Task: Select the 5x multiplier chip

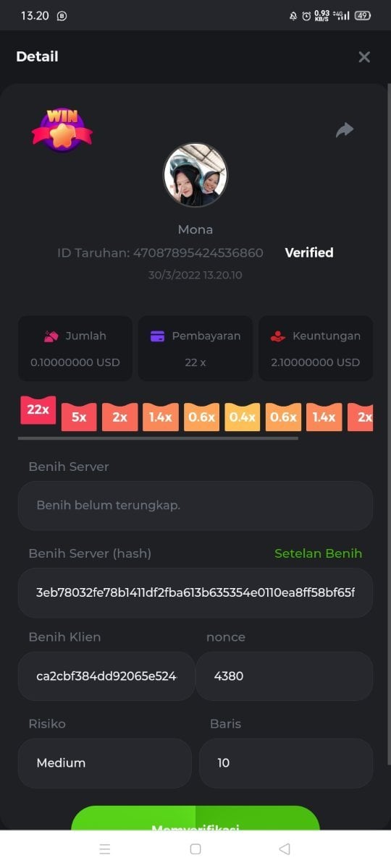Action: pos(79,417)
